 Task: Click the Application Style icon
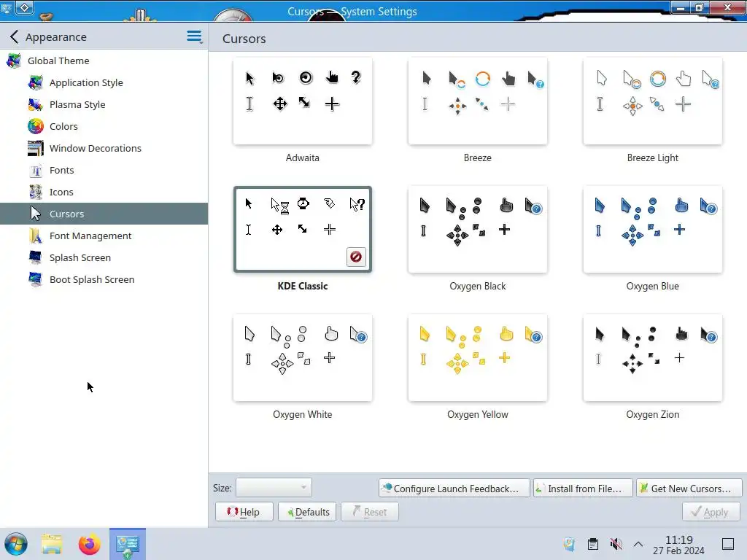tap(36, 82)
